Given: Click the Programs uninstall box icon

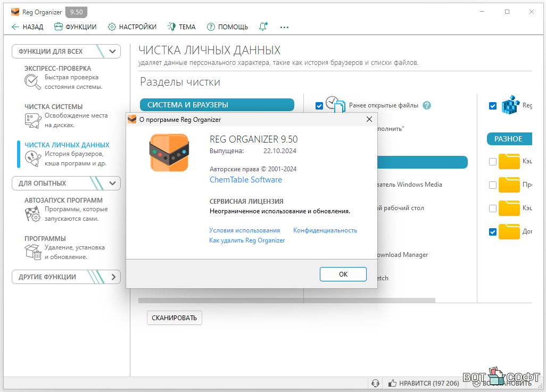Looking at the screenshot, I should click(32, 252).
